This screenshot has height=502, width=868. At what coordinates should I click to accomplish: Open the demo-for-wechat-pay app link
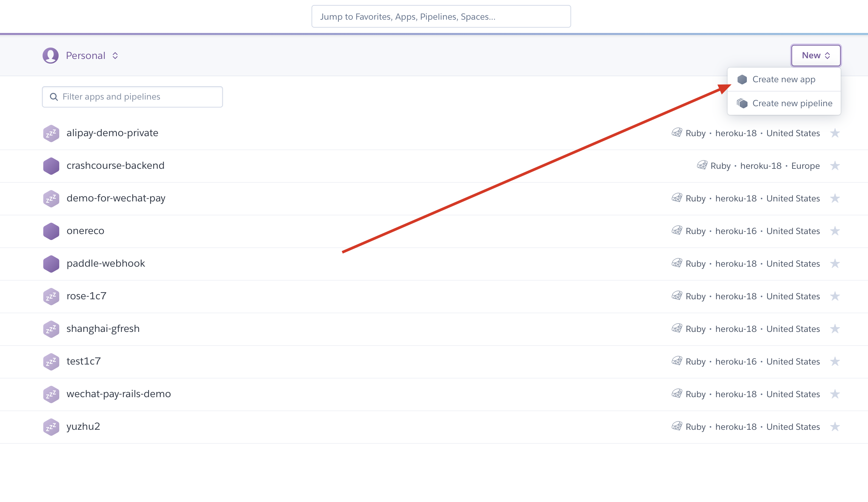pyautogui.click(x=116, y=198)
